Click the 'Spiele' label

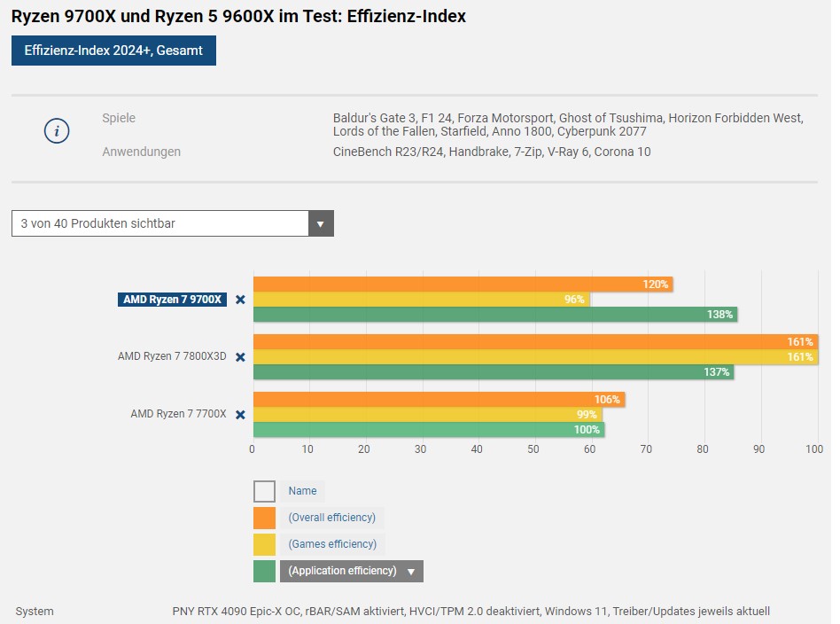119,118
